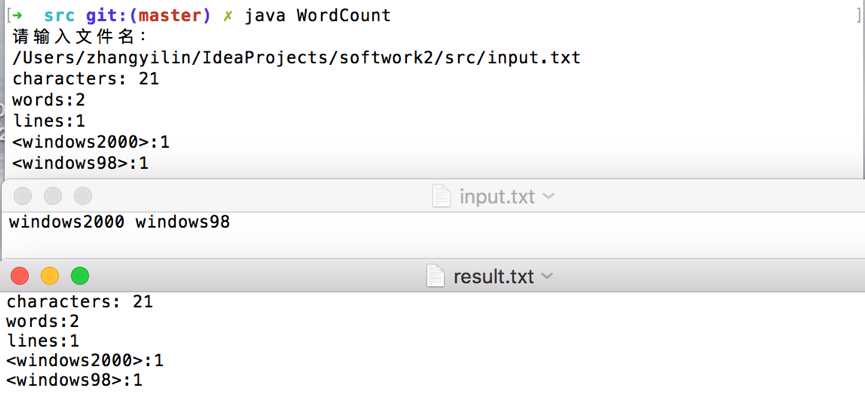Zoom result.txt window with green button
The image size is (865, 416).
[x=80, y=276]
